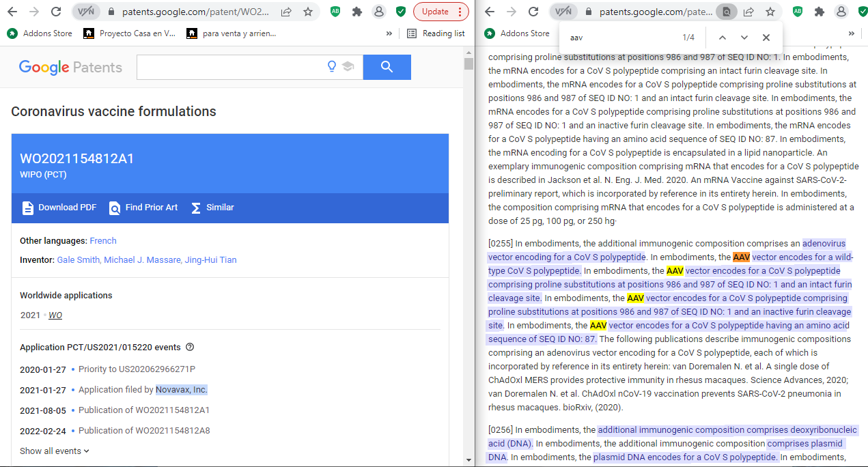
Task: Close the find-in-page bar
Action: 766,38
